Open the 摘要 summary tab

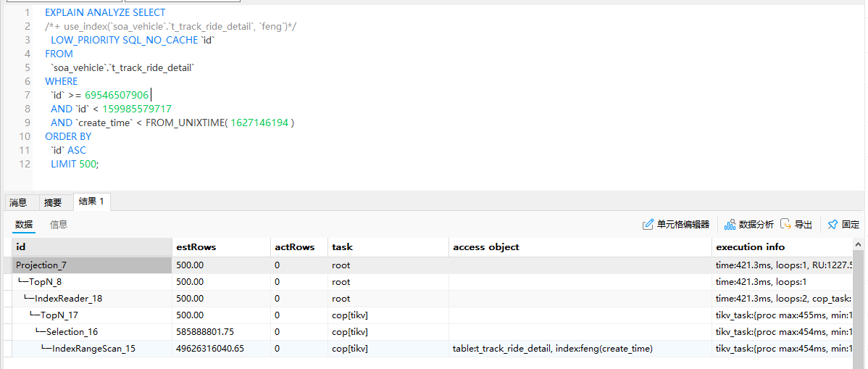(x=53, y=202)
